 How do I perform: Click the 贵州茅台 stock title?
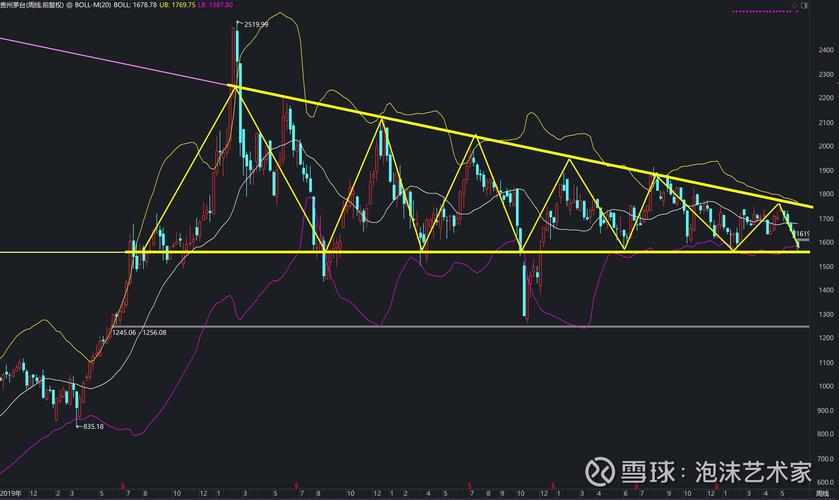[32, 5]
